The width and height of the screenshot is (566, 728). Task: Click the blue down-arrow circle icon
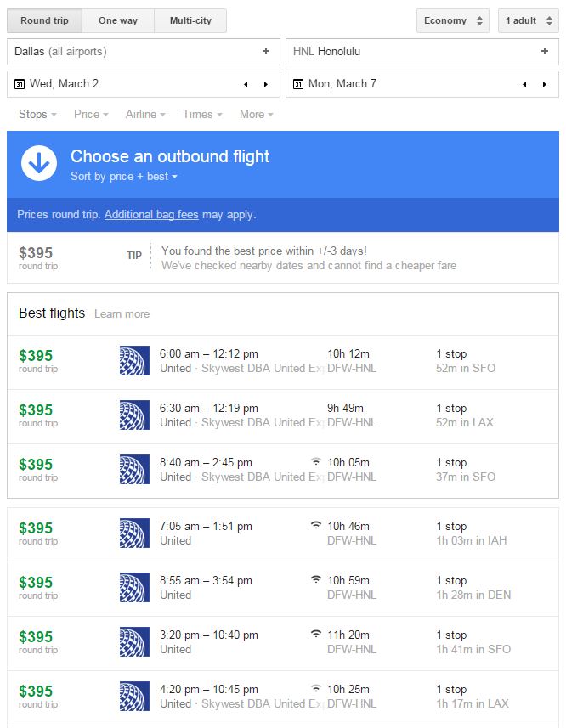[39, 163]
